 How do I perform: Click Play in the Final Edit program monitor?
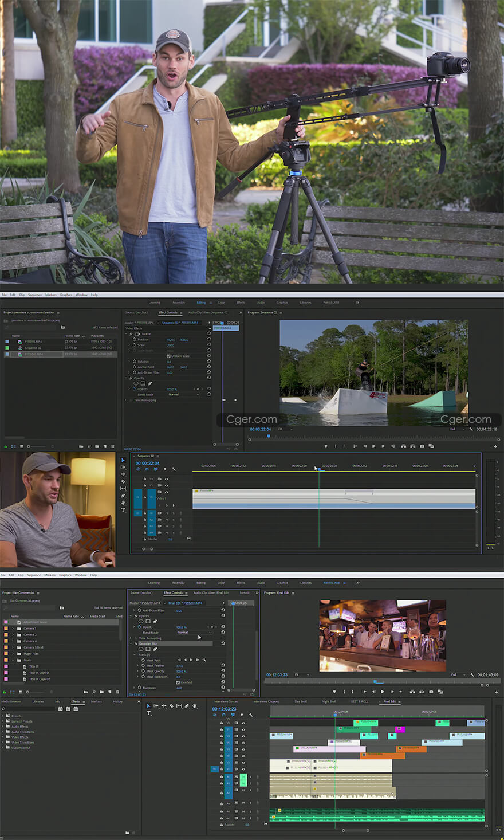383,692
